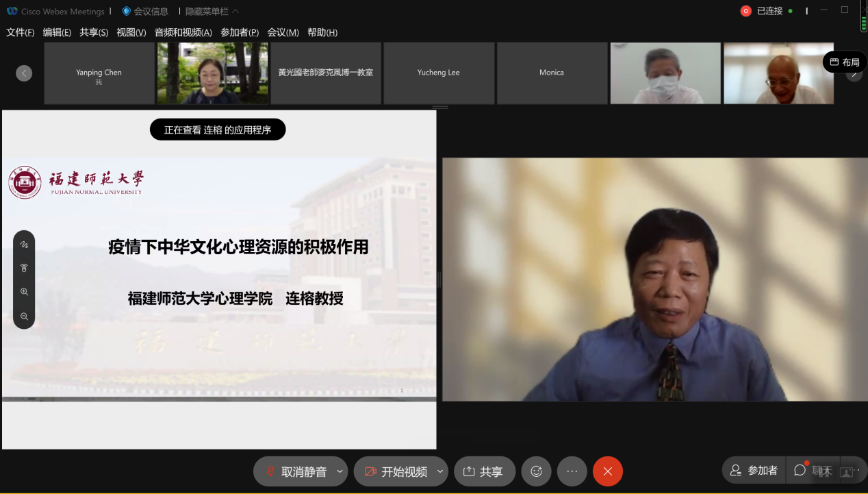Image resolution: width=868 pixels, height=494 pixels.
Task: Click the zoom in magnifier on shared slide
Action: click(24, 292)
